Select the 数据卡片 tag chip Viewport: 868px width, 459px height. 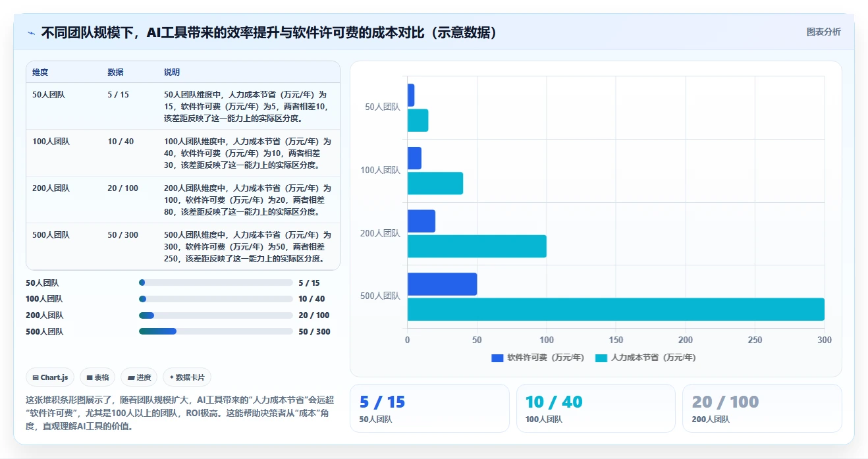pyautogui.click(x=187, y=377)
